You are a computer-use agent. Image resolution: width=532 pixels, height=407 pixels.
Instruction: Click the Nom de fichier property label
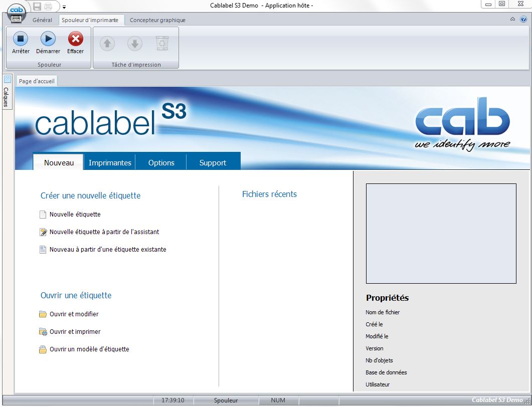coord(383,312)
